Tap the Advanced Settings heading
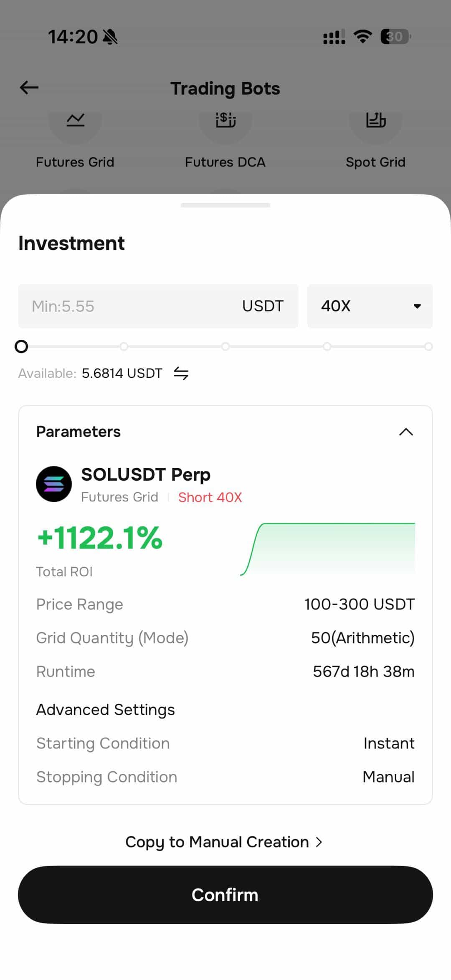Viewport: 451px width, 980px height. (106, 710)
